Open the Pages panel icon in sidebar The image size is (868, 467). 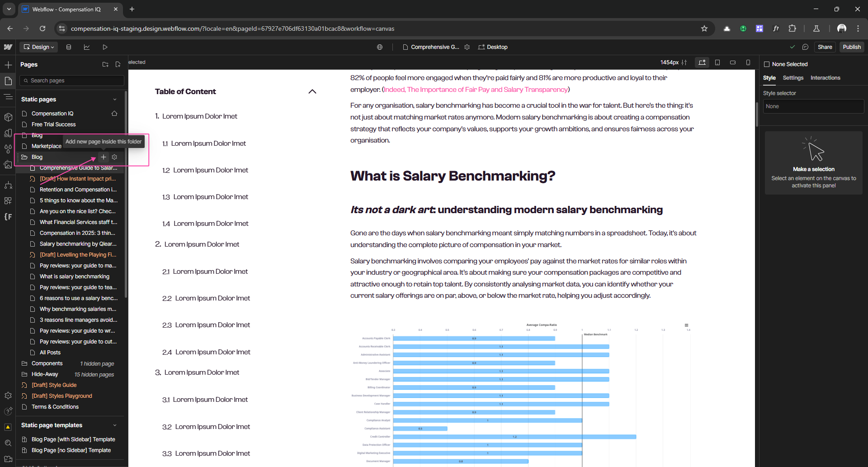[x=8, y=81]
